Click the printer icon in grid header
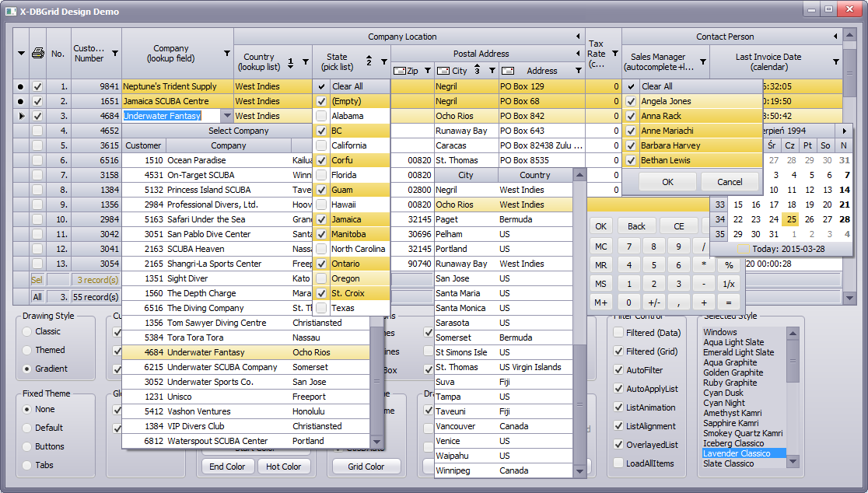Viewport: 868px width, 493px height. pyautogui.click(x=37, y=54)
